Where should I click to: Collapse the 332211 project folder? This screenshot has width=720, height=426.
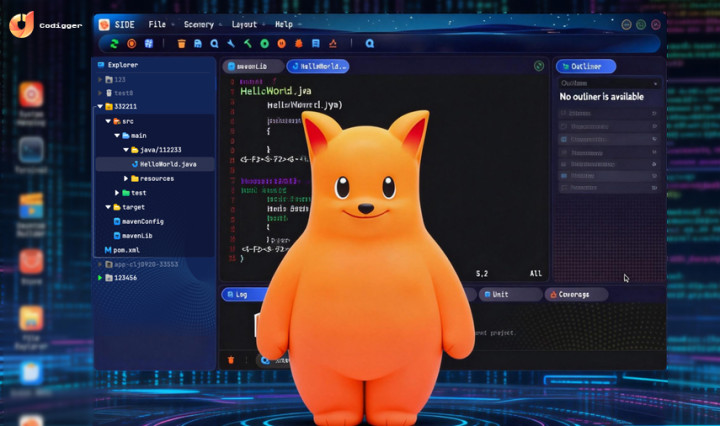tap(100, 106)
